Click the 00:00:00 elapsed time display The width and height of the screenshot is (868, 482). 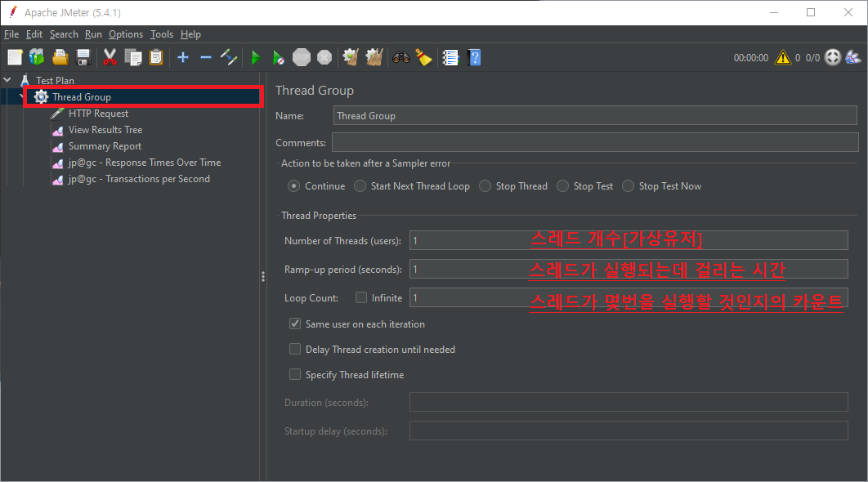[750, 57]
